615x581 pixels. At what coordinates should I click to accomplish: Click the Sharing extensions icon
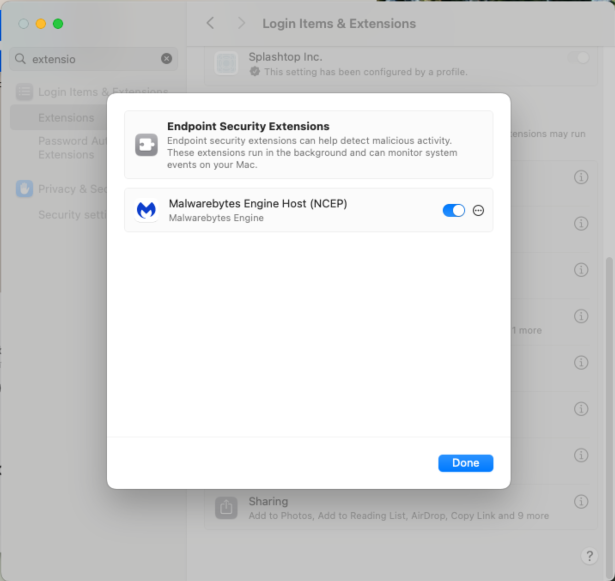[x=226, y=508]
